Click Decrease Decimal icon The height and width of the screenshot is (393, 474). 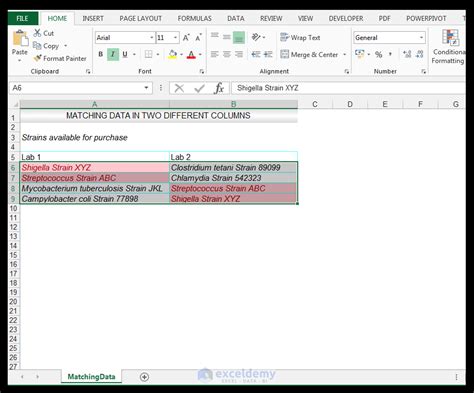[x=420, y=54]
